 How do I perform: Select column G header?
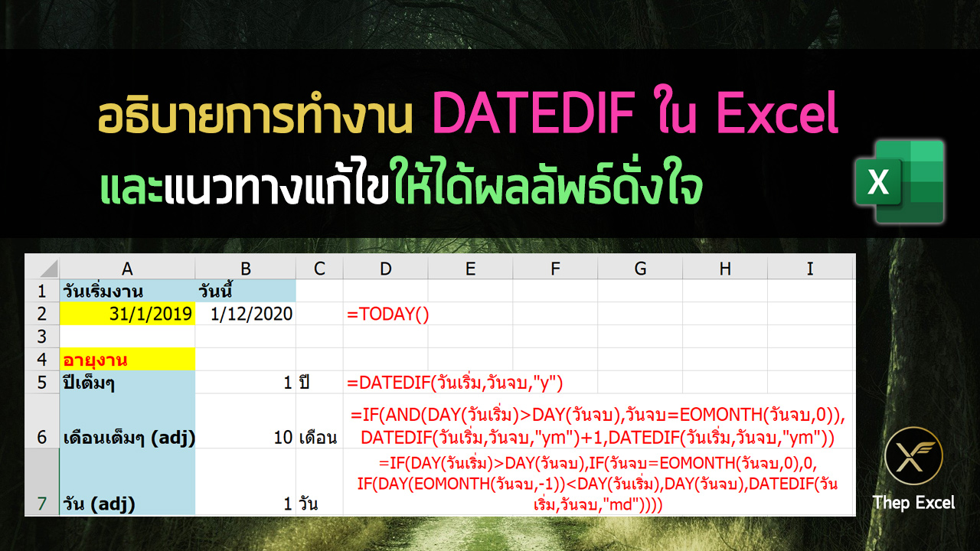pos(640,268)
